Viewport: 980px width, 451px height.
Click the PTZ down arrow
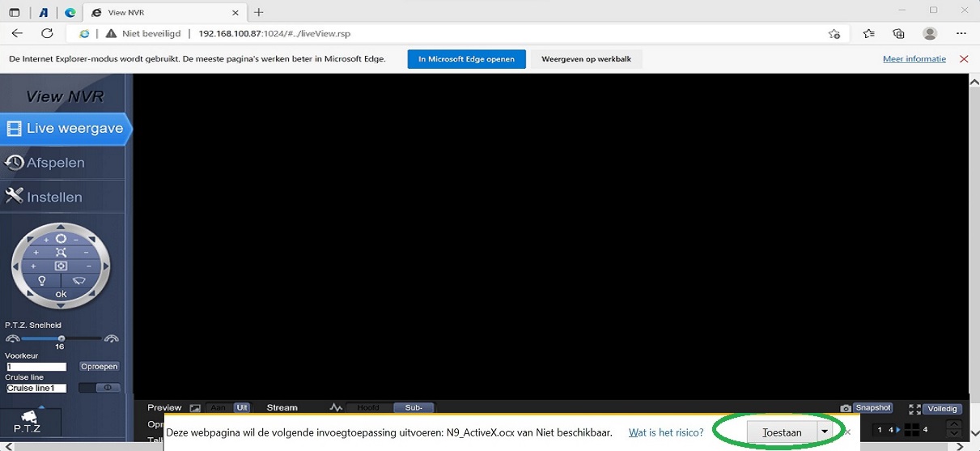pos(61,305)
